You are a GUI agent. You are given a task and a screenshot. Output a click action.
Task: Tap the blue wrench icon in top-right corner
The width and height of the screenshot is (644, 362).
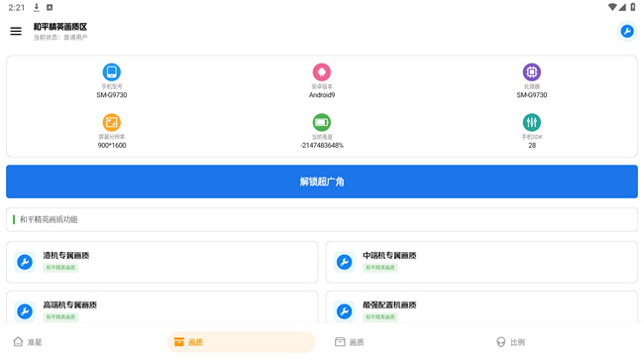[x=627, y=32]
